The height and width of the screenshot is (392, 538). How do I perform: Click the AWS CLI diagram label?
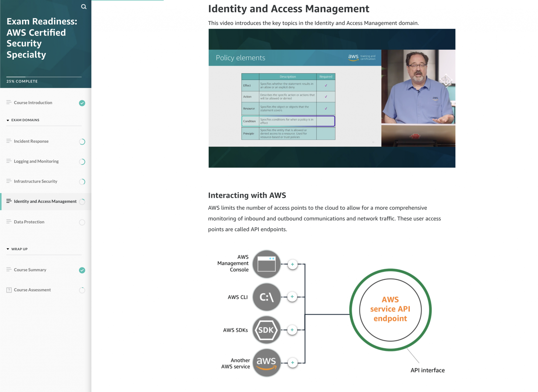click(x=237, y=297)
